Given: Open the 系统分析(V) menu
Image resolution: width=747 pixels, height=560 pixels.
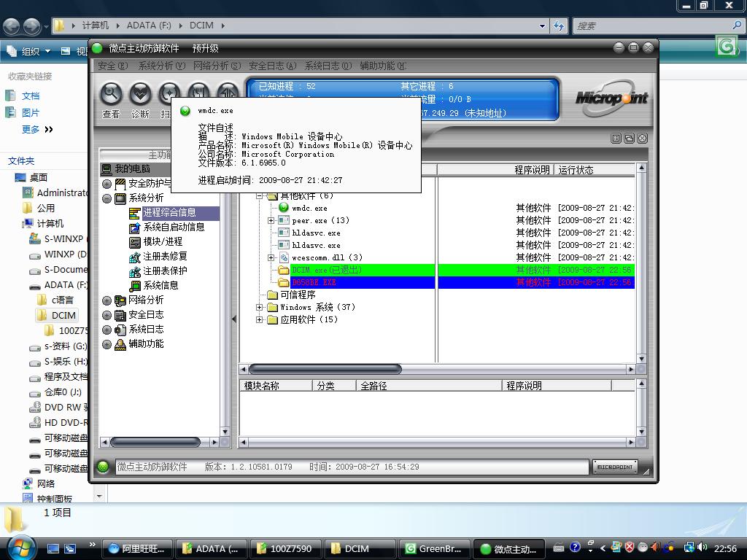Looking at the screenshot, I should pos(161,66).
